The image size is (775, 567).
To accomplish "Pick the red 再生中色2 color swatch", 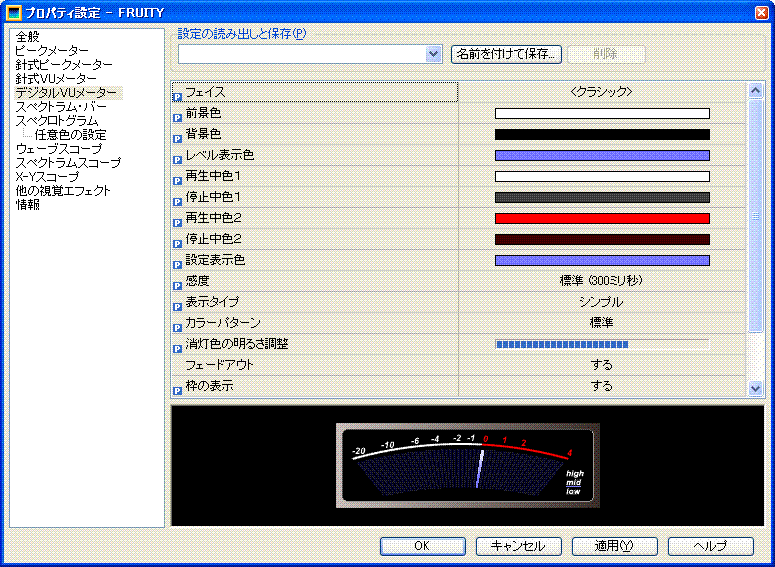I will (602, 218).
